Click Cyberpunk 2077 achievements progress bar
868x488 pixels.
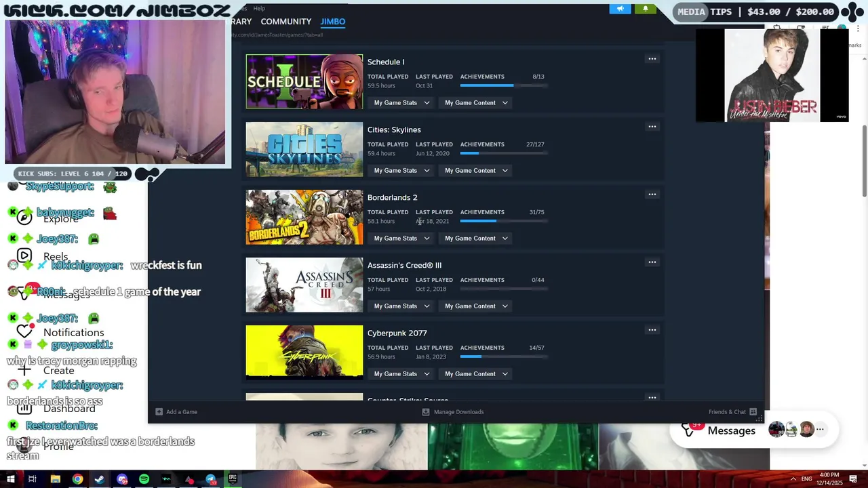point(503,357)
